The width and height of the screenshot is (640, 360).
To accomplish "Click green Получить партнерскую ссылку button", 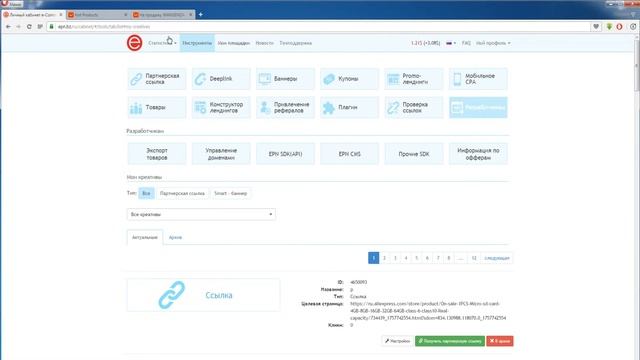I will 450,341.
